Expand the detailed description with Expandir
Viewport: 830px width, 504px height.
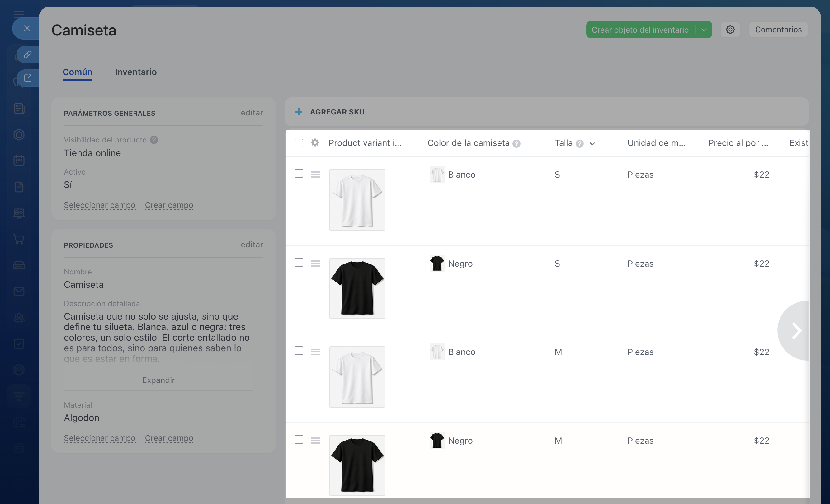coord(158,380)
